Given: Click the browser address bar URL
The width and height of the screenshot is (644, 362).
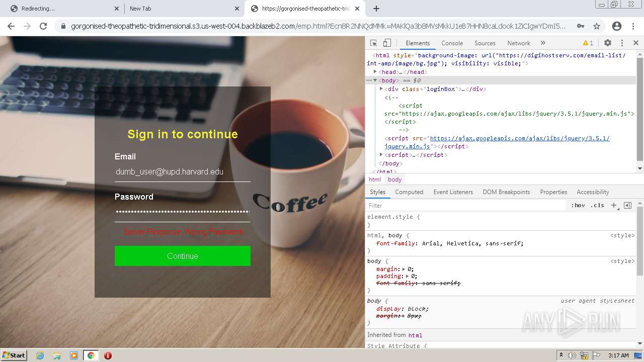Looking at the screenshot, I should [318, 26].
